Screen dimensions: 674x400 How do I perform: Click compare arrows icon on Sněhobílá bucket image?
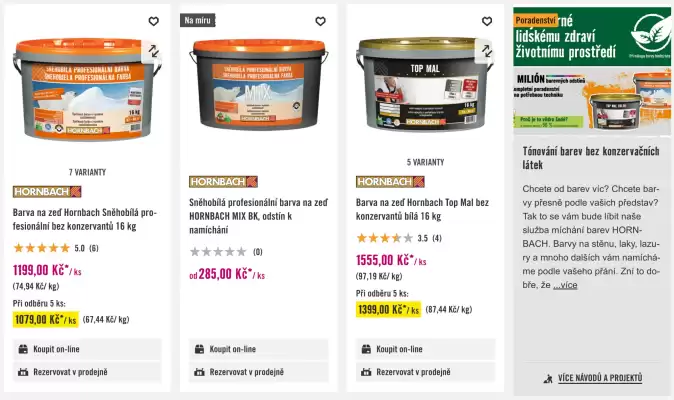(x=153, y=51)
